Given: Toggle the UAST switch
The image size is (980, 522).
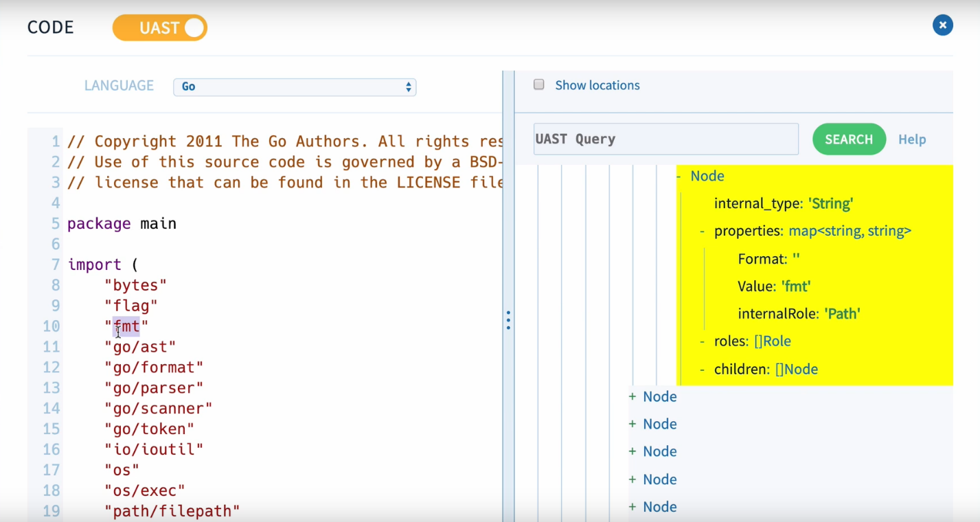Looking at the screenshot, I should tap(160, 27).
